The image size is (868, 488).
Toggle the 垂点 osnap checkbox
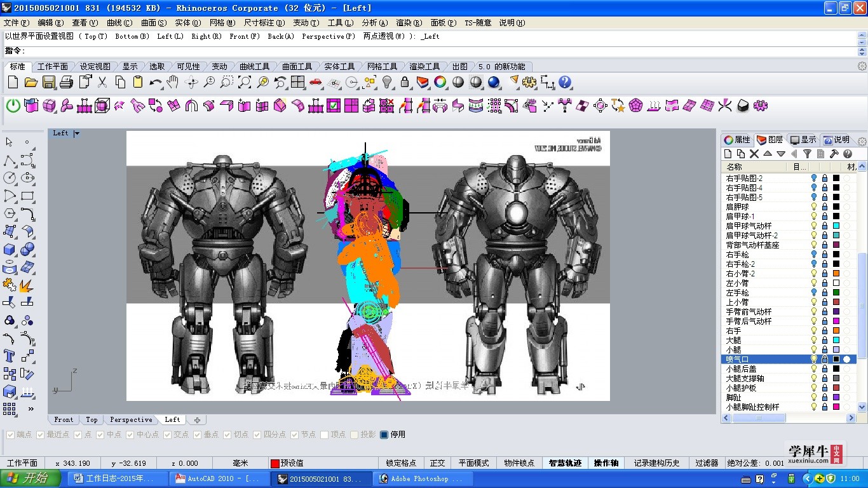click(198, 435)
